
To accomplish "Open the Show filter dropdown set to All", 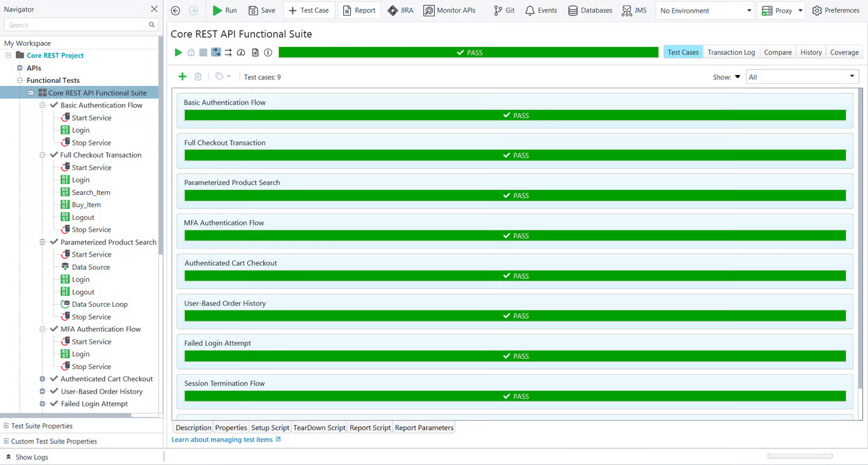I will (802, 77).
